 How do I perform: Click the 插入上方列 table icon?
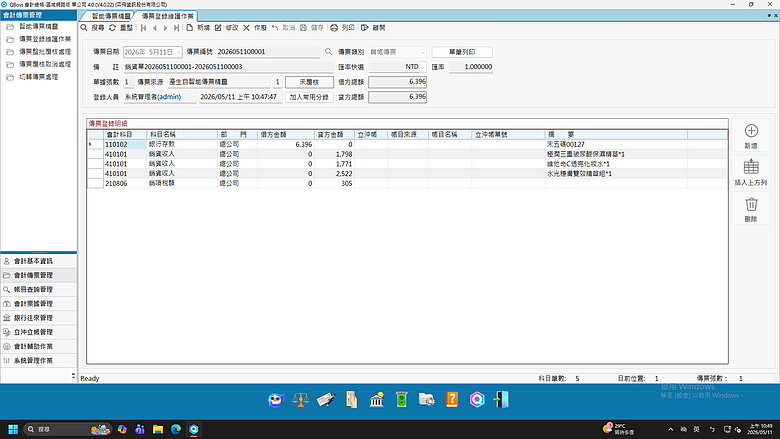pos(751,167)
